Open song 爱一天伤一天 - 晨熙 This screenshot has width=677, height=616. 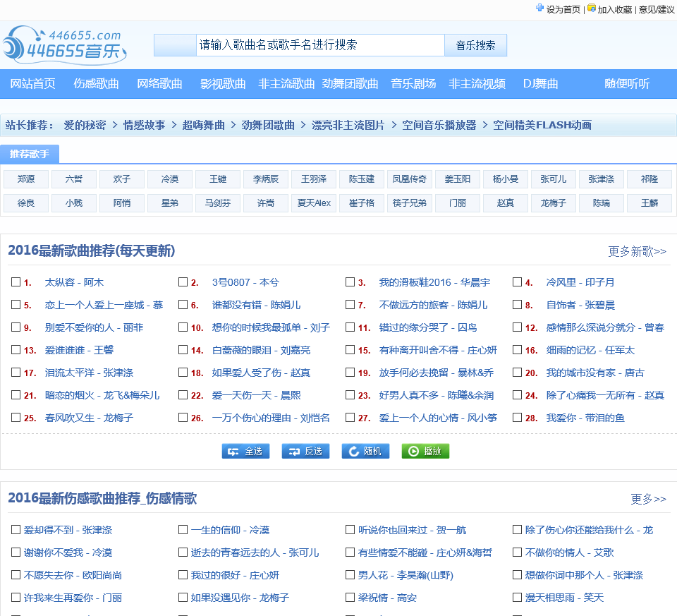256,395
